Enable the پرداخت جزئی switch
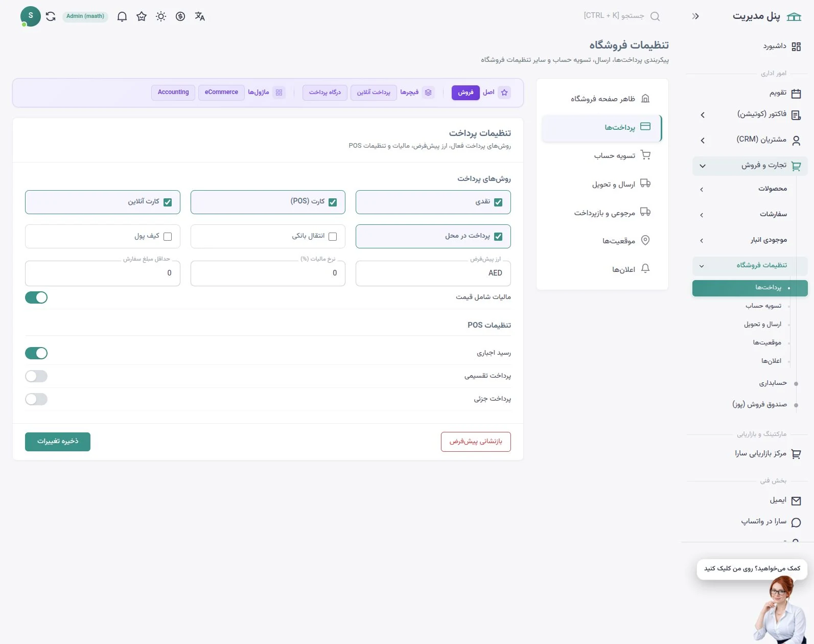814x644 pixels. 36,399
